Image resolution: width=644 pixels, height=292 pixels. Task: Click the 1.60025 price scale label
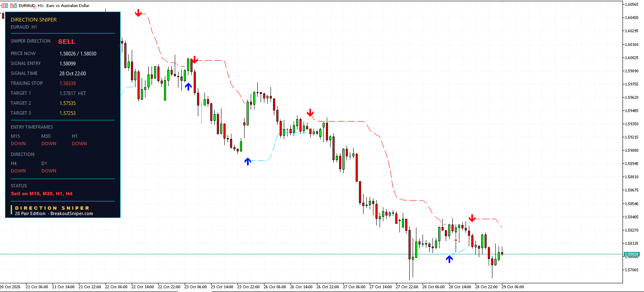pyautogui.click(x=632, y=57)
